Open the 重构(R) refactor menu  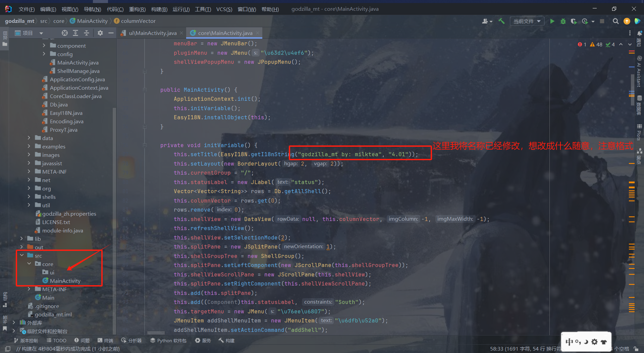point(137,9)
